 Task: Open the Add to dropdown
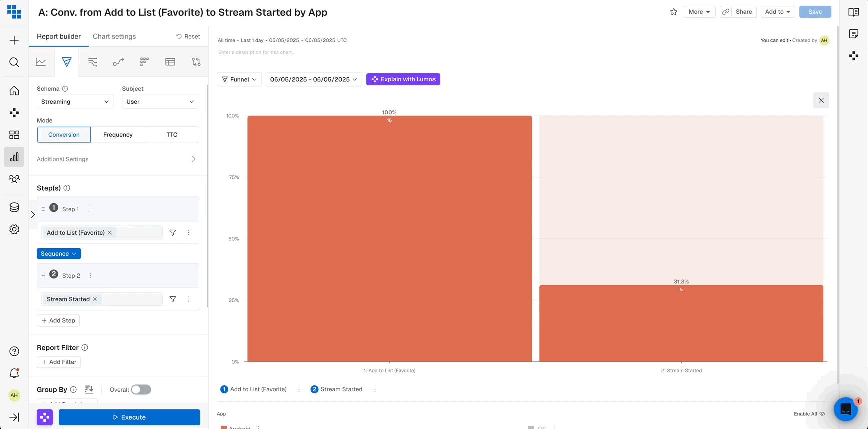pyautogui.click(x=778, y=12)
